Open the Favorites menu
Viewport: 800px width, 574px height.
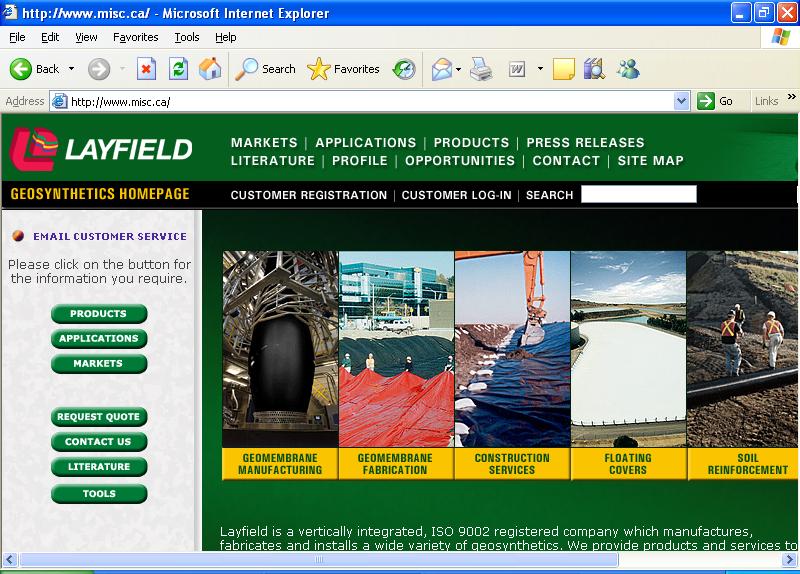tap(136, 37)
